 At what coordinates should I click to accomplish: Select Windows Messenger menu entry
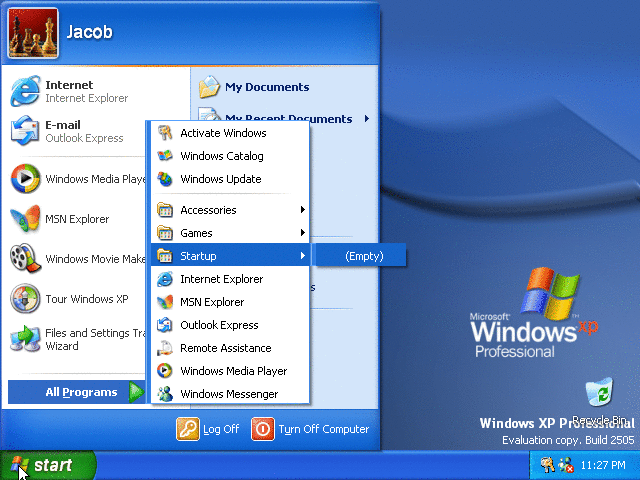(x=230, y=394)
